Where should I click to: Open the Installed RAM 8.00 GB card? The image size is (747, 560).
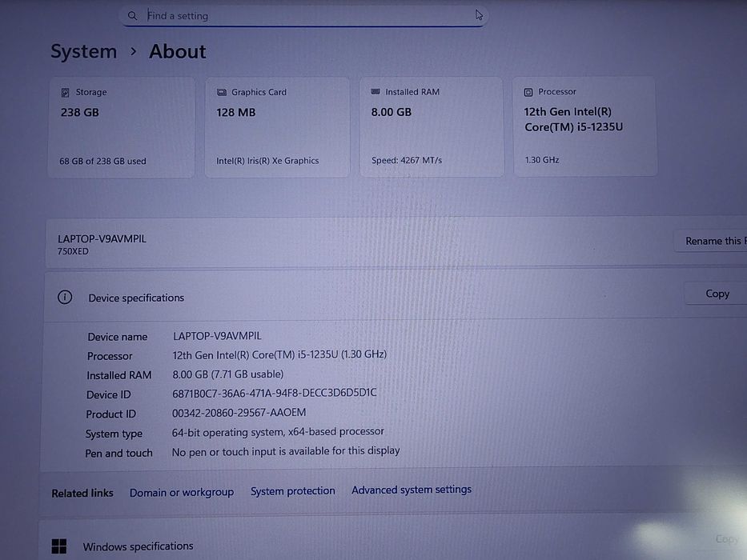(432, 126)
